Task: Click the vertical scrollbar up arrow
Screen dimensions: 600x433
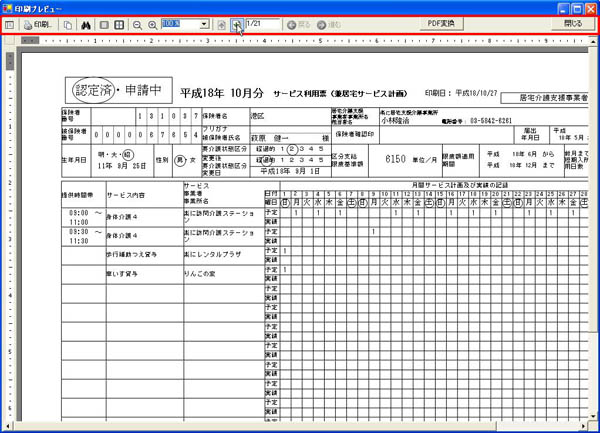Action: 593,41
